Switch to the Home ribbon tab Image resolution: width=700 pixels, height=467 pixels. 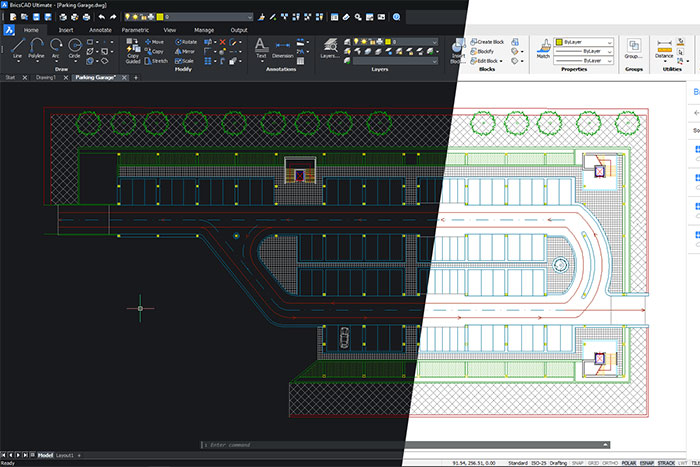pos(31,30)
